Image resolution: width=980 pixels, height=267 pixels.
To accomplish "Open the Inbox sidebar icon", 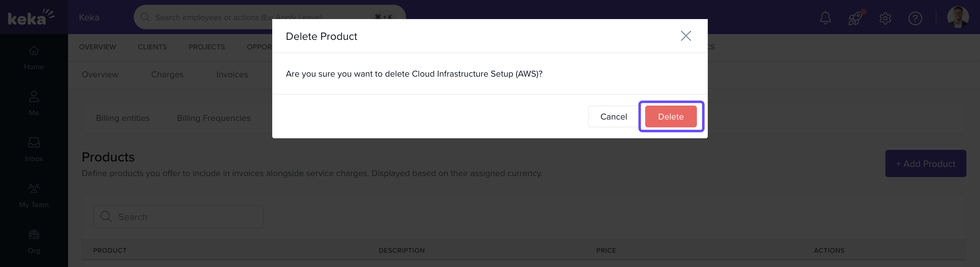I will tap(34, 149).
